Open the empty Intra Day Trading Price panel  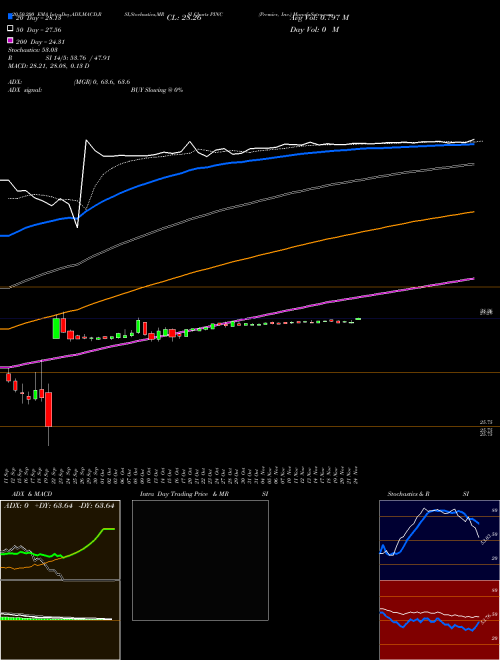(x=200, y=560)
